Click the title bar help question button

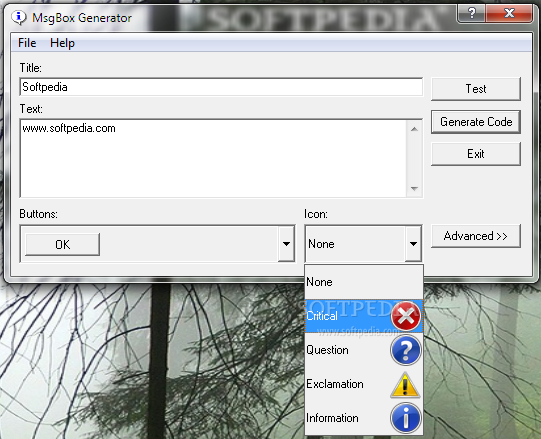[471, 13]
